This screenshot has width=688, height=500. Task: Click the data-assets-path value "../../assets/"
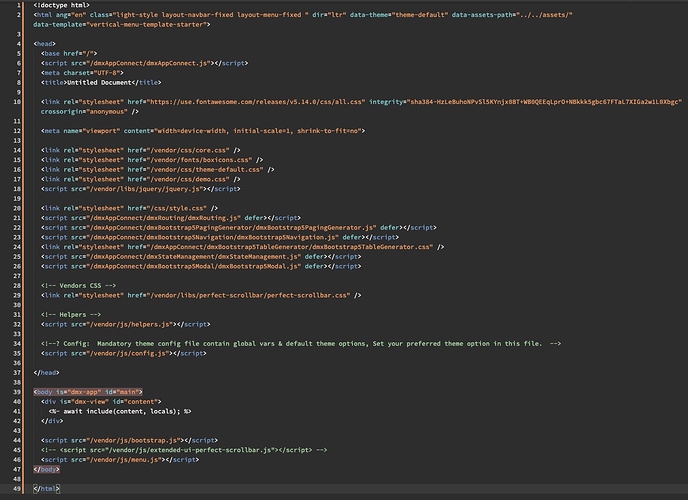[544, 15]
